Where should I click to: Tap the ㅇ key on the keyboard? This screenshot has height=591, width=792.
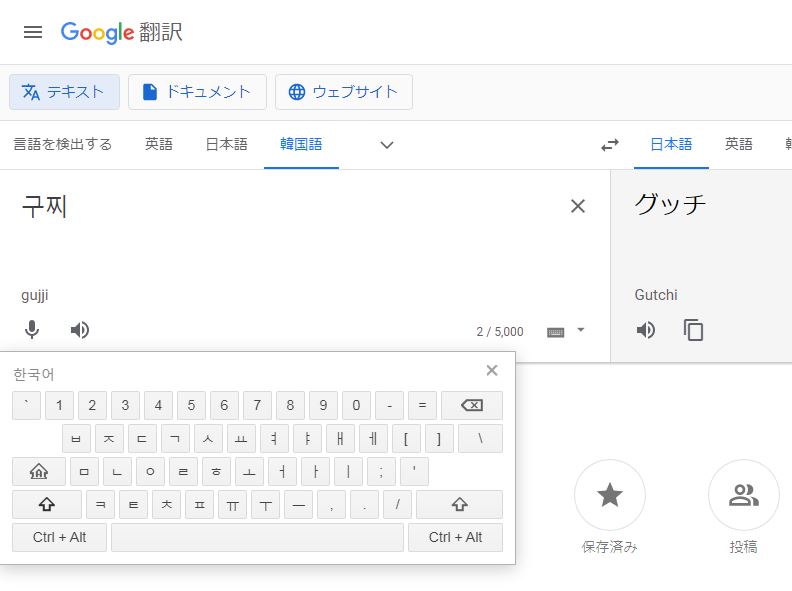pyautogui.click(x=150, y=472)
